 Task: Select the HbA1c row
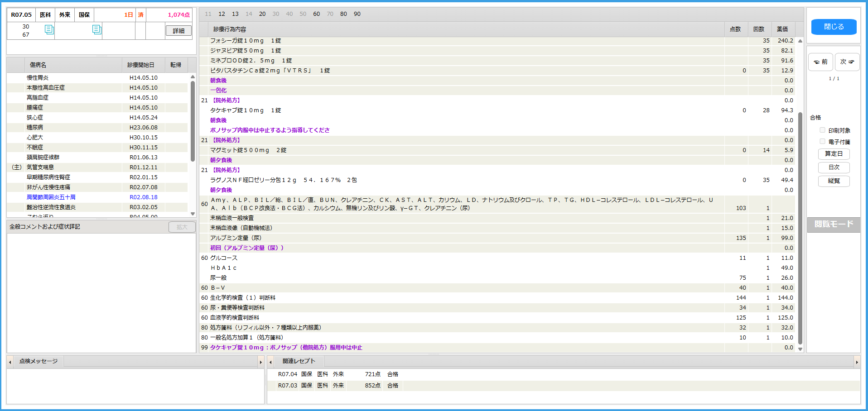(497, 268)
